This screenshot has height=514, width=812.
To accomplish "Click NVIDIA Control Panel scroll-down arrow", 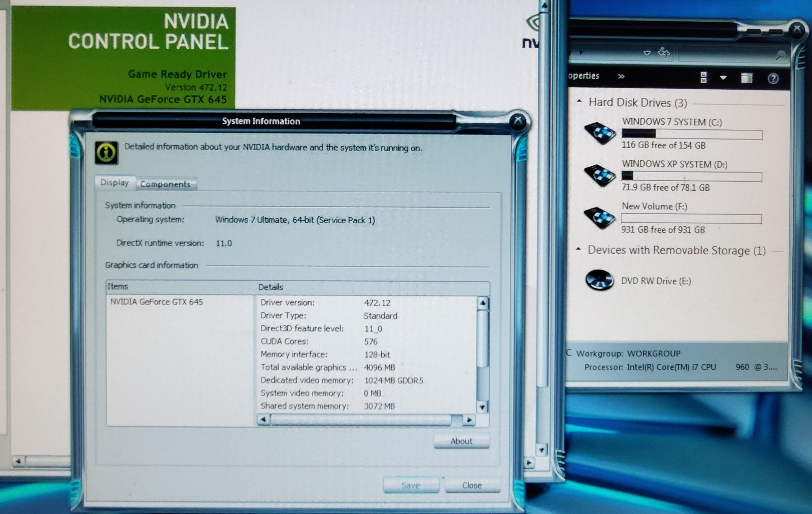I will coord(542,450).
